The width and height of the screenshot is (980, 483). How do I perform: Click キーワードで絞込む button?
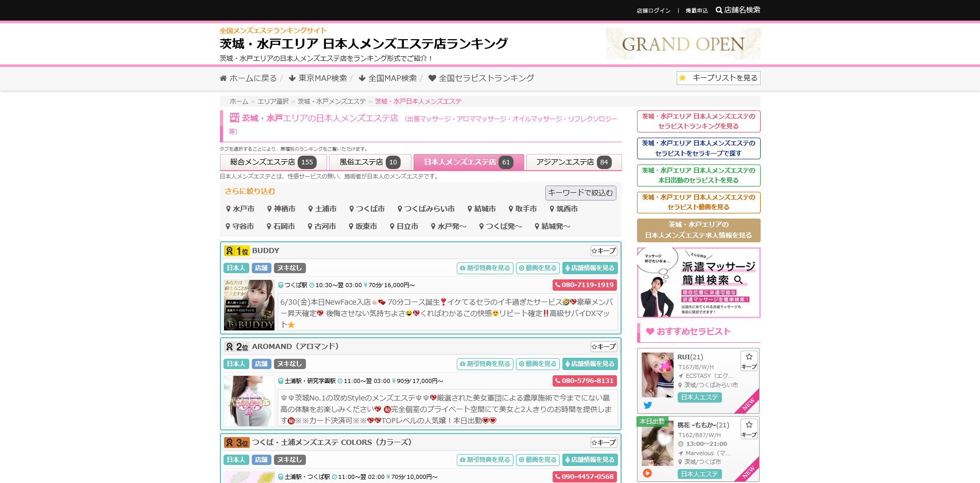(x=580, y=193)
